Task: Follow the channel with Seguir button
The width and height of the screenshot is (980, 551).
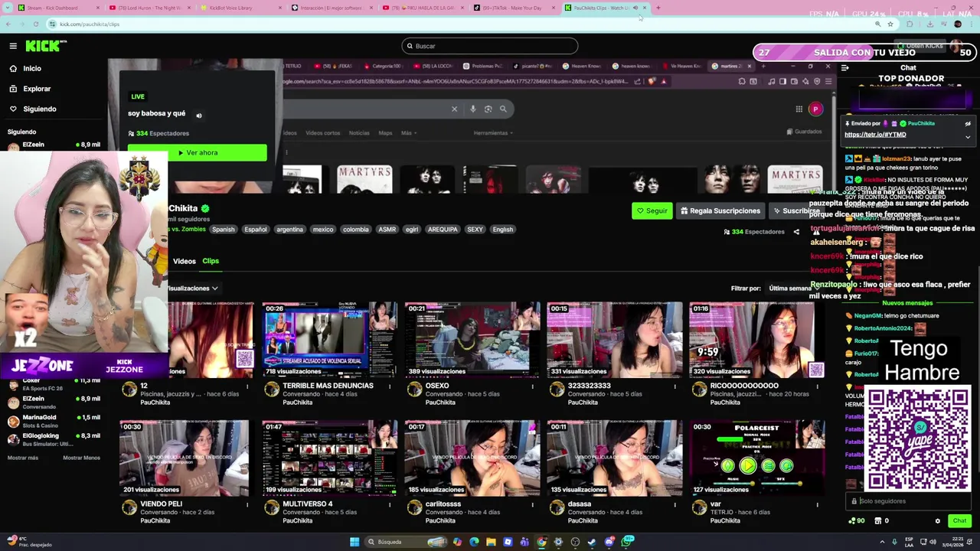Action: point(652,211)
